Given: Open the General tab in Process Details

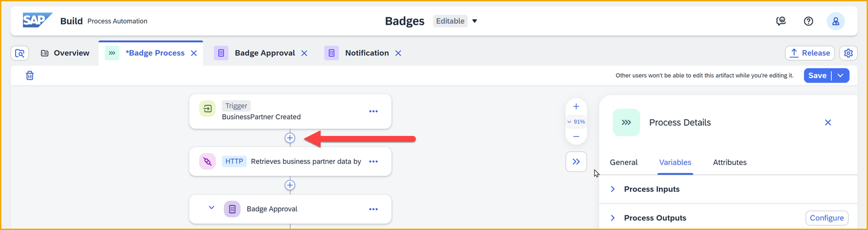Looking at the screenshot, I should click(624, 163).
